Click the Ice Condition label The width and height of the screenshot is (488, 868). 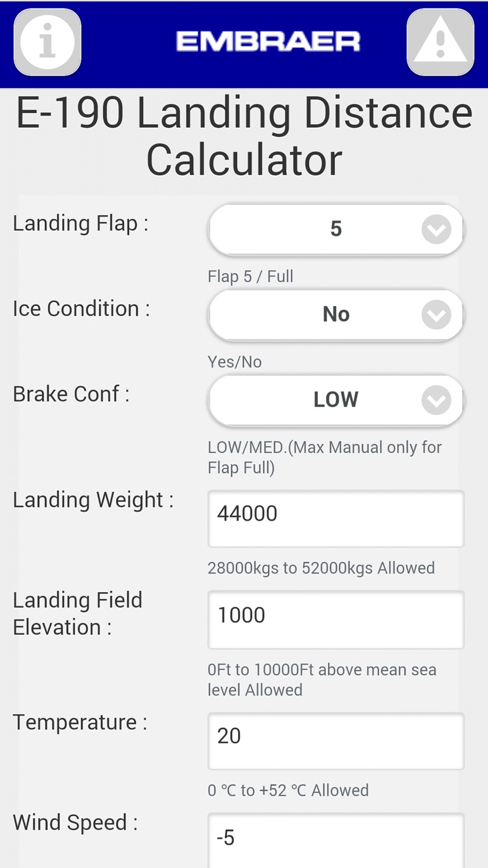(x=81, y=309)
